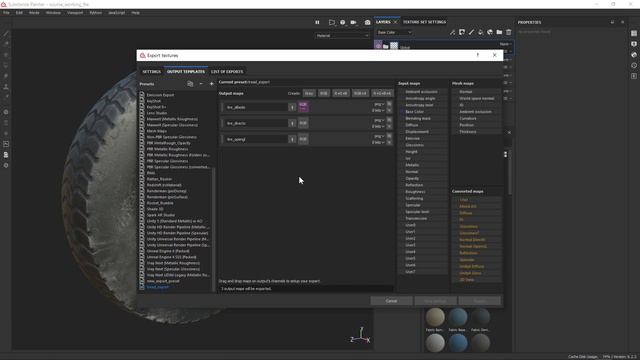The width and height of the screenshot is (640, 360).
Task: Select the Clone tool in left toolbar
Action: pos(6,87)
